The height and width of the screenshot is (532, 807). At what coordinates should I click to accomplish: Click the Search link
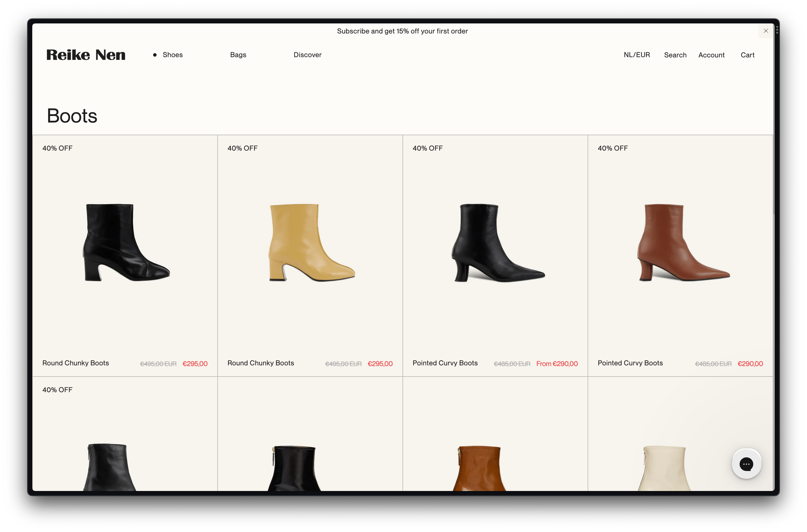(675, 55)
